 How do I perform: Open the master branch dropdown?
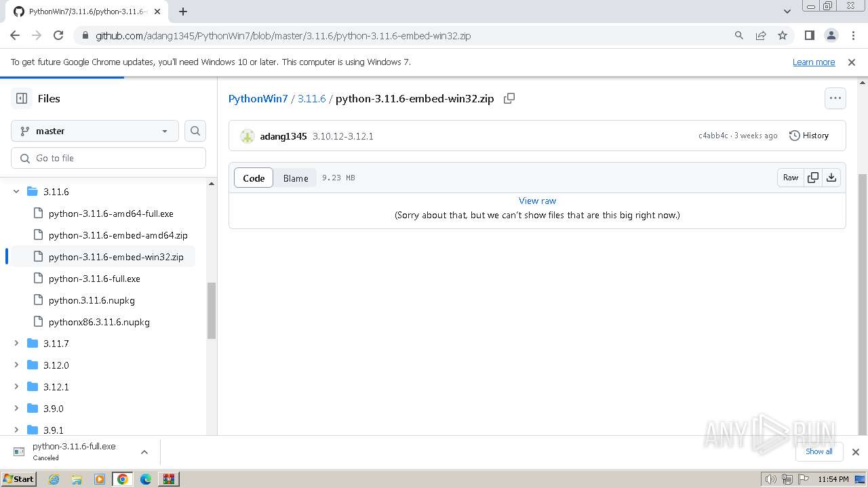click(95, 131)
